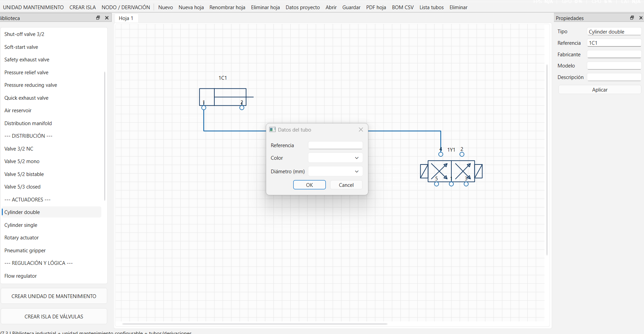Float the Propiedades panel with undock icon

click(x=632, y=18)
